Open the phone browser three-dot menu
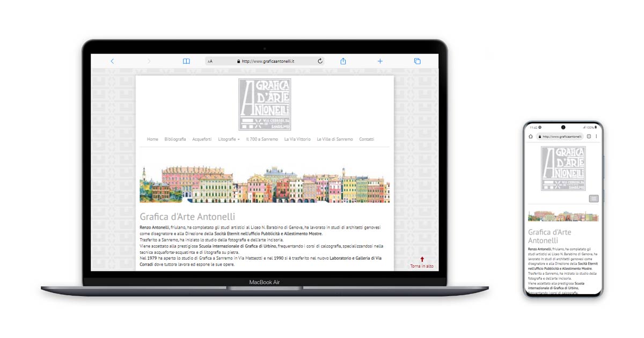 tap(596, 137)
